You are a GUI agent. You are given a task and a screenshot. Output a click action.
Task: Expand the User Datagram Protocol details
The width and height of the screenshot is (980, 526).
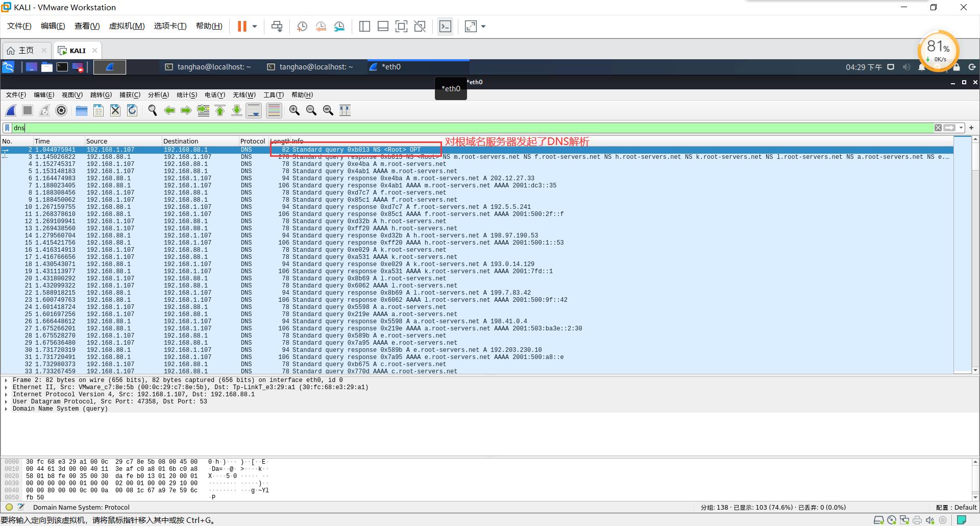[6, 401]
